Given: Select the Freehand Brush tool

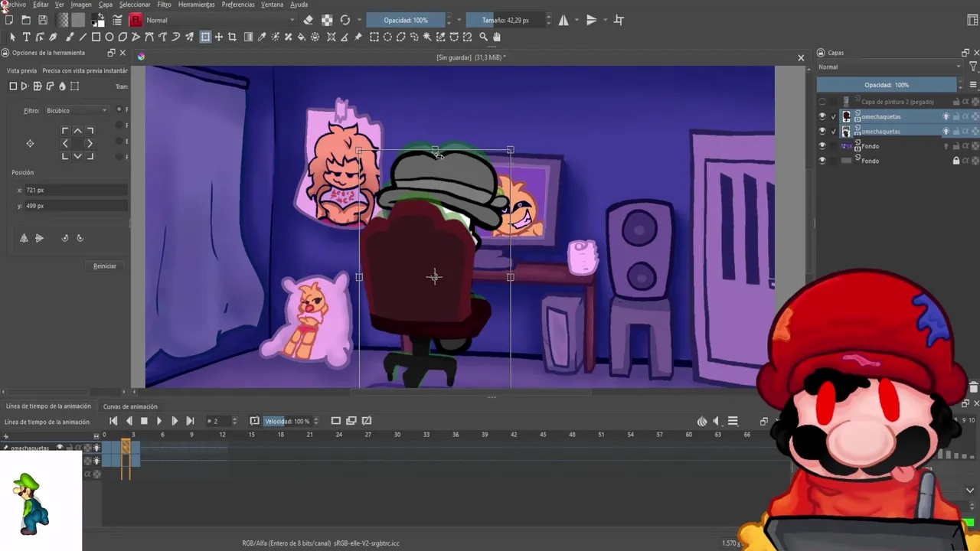Looking at the screenshot, I should [x=69, y=37].
